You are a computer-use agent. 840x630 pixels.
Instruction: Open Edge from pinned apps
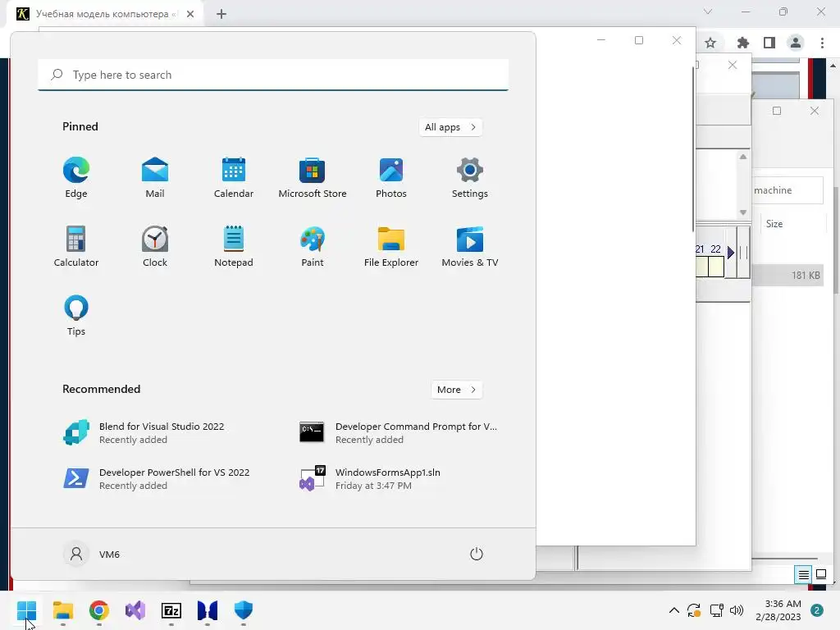(76, 178)
